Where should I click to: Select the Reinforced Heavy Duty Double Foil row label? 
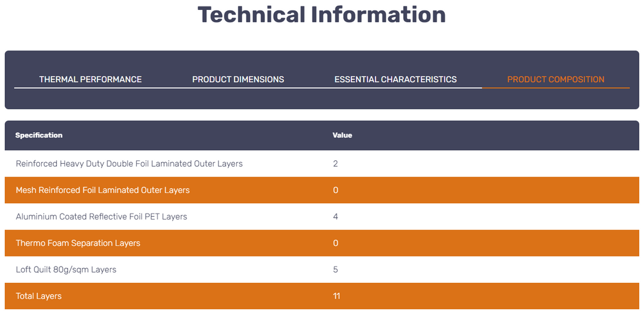[x=129, y=164]
